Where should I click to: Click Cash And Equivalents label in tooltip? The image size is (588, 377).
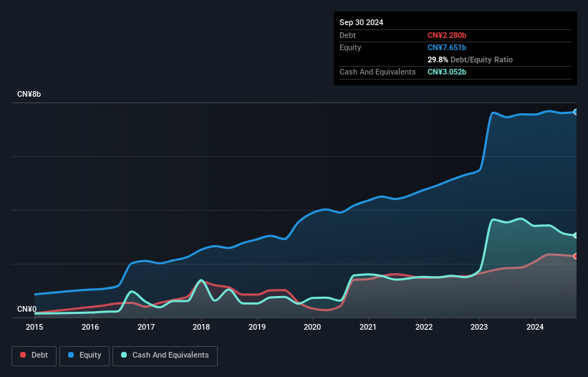377,72
